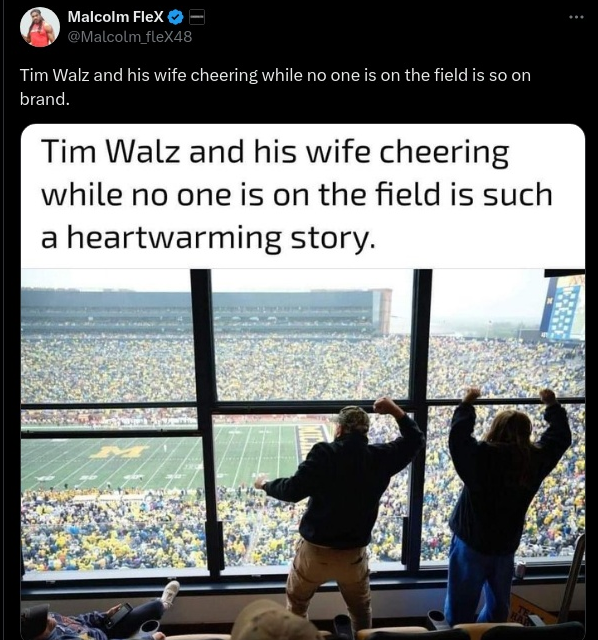Click the blue verified checkmark badge
Screen dimensions: 598x640
[x=176, y=17]
